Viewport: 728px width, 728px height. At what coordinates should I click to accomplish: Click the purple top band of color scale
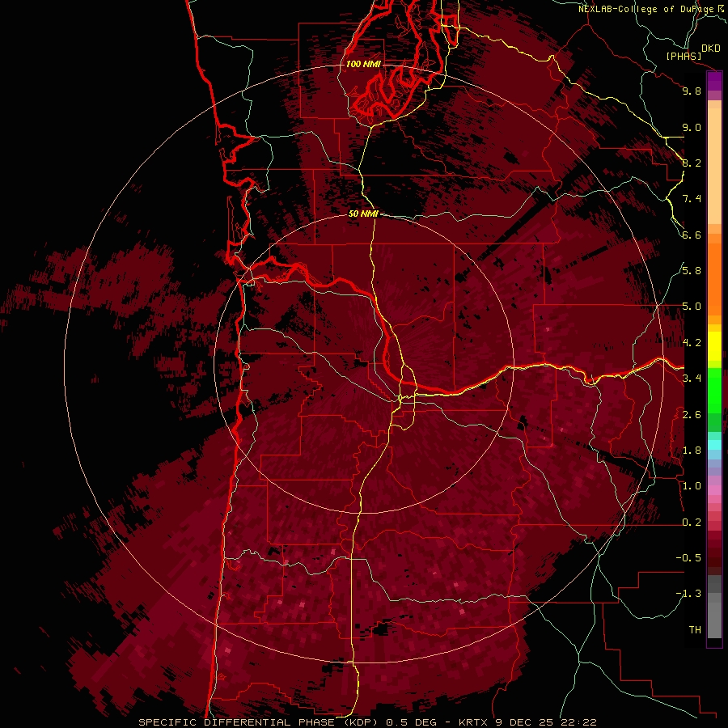[714, 81]
